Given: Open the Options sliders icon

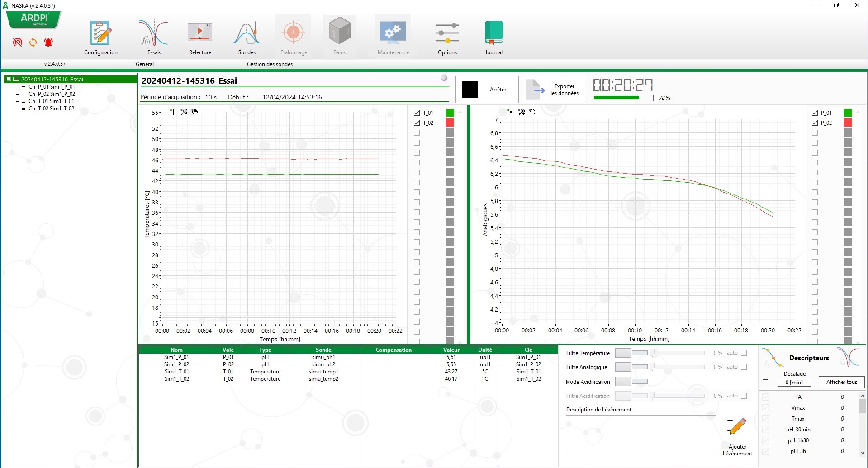Looking at the screenshot, I should pyautogui.click(x=447, y=33).
